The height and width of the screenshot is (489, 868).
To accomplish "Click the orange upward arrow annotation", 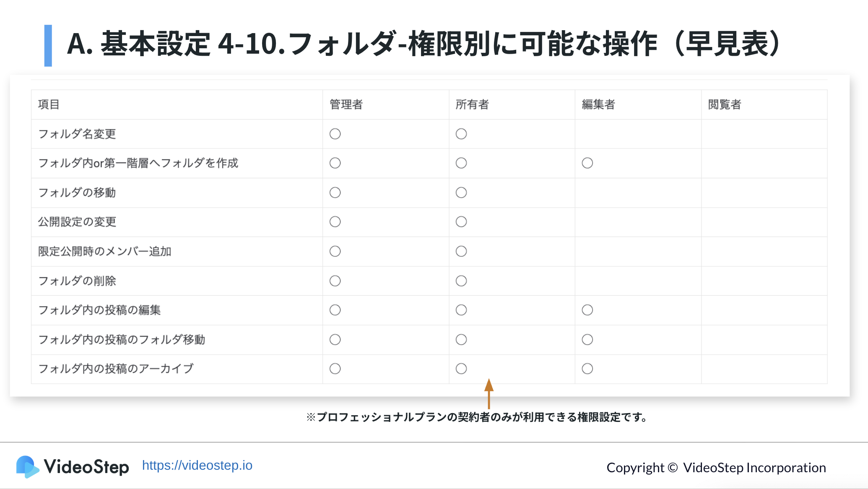I will click(x=489, y=393).
